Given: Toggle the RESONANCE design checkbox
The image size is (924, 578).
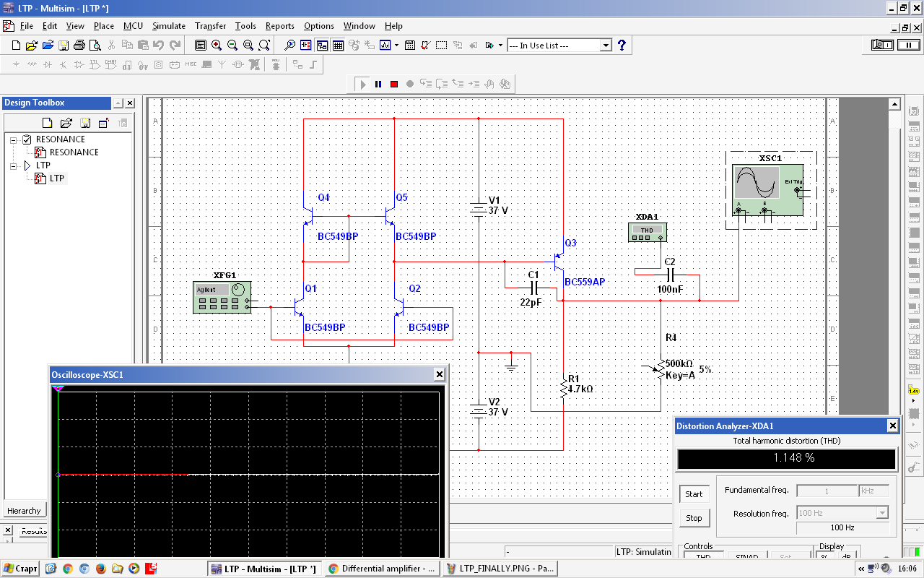Looking at the screenshot, I should (x=27, y=139).
